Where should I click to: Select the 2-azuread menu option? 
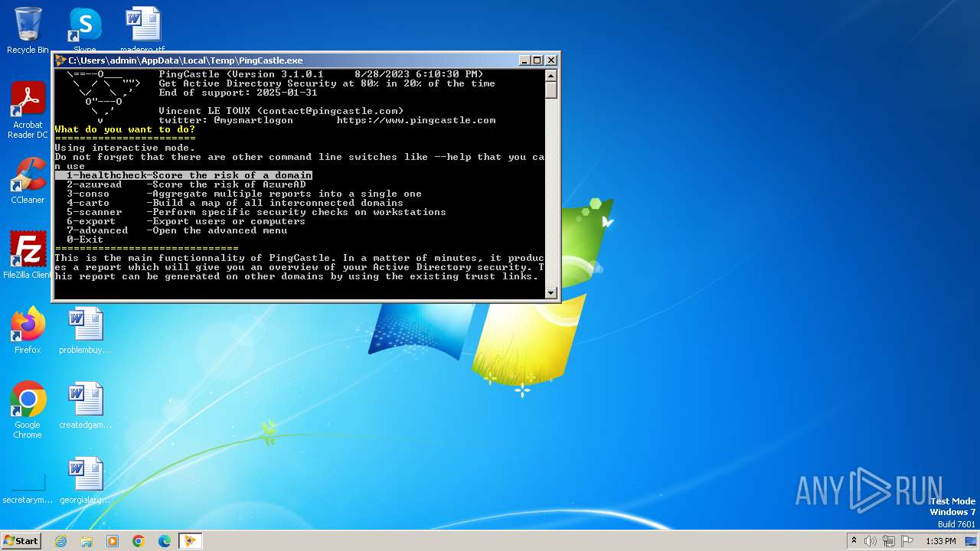186,184
